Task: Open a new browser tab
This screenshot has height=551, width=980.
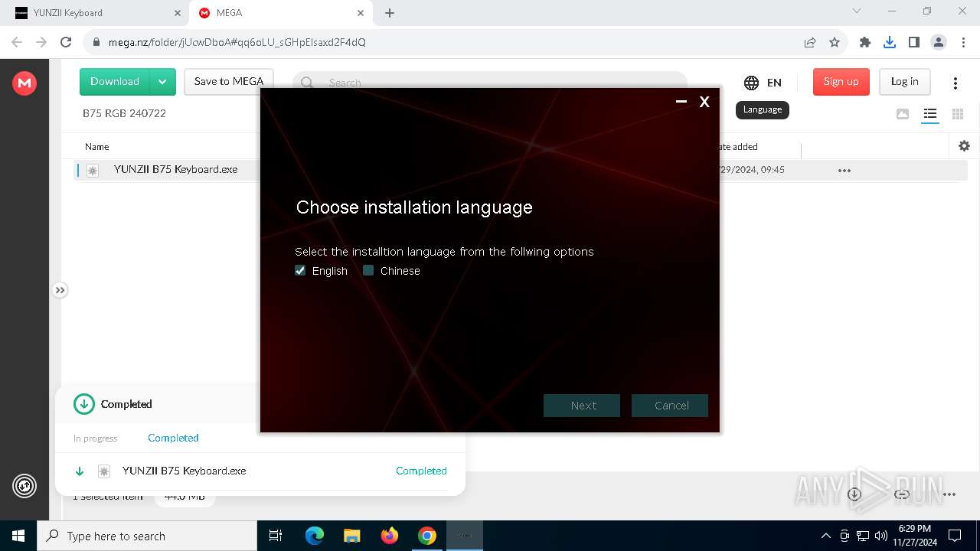Action: point(390,13)
